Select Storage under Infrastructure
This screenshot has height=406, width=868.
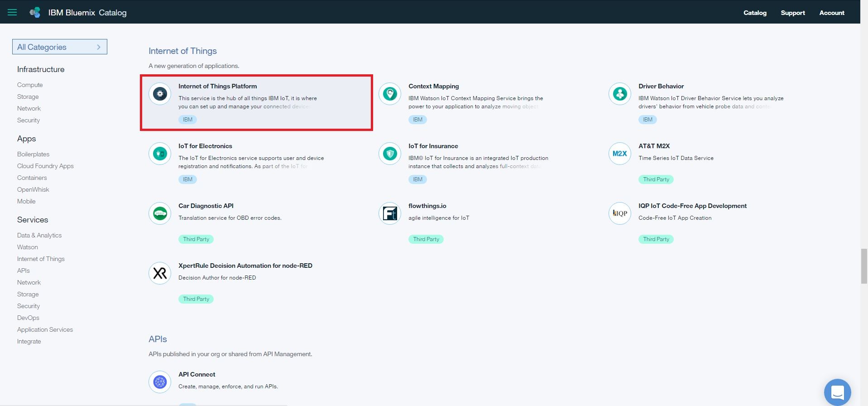pyautogui.click(x=28, y=97)
